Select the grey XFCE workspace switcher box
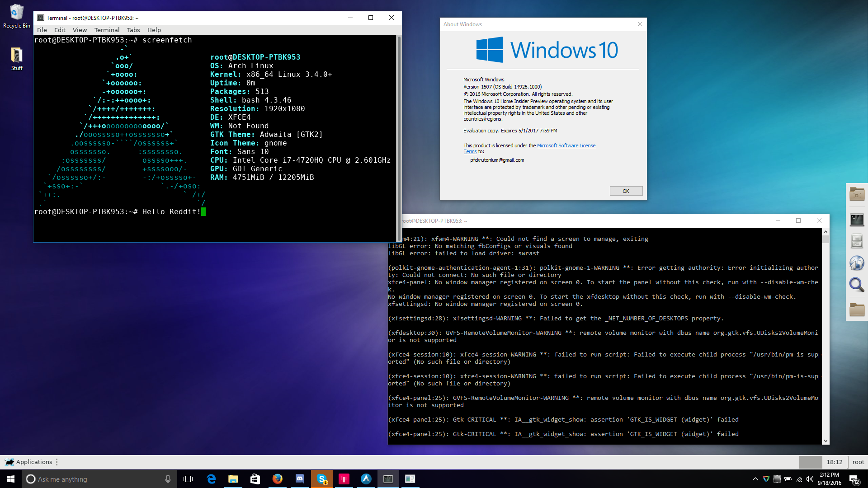Image resolution: width=868 pixels, height=488 pixels. pyautogui.click(x=811, y=462)
